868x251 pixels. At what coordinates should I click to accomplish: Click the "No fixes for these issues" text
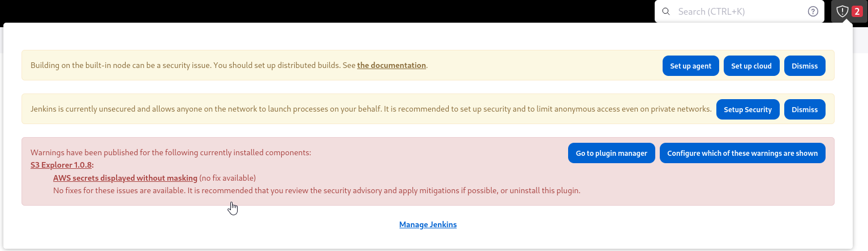pyautogui.click(x=317, y=190)
